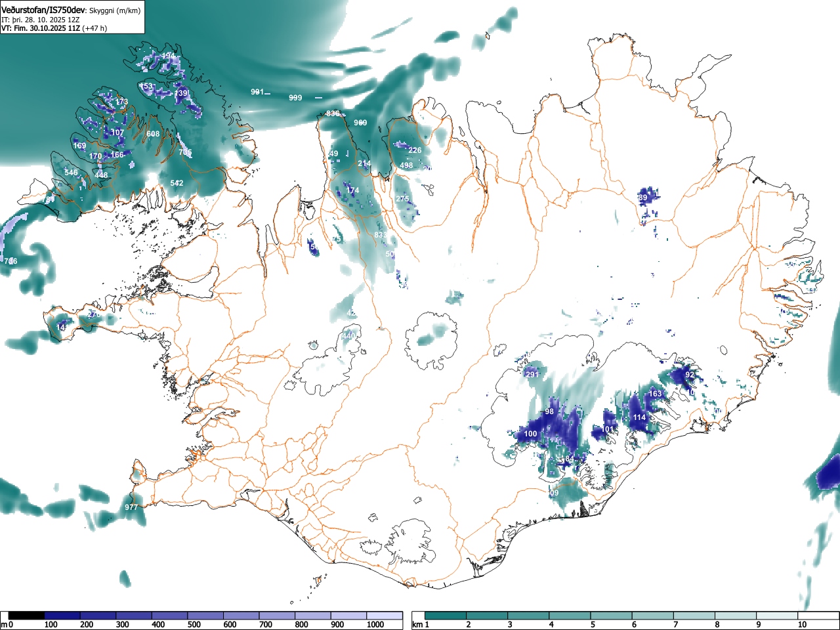Click the '174' visibility value on the map
840x630 pixels.
pos(353,190)
